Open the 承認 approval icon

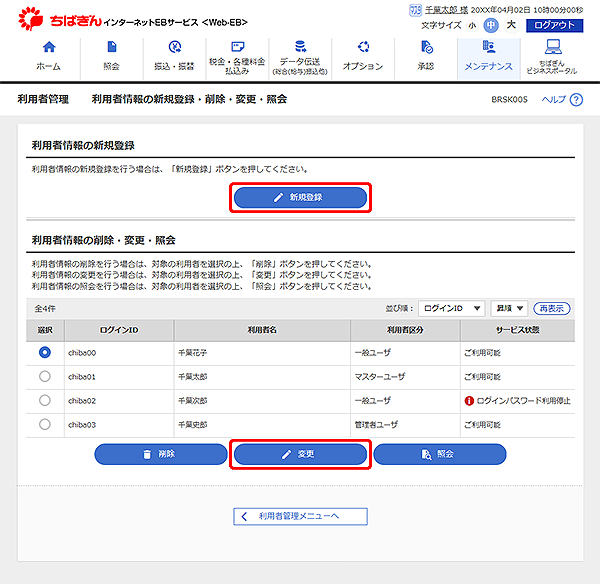[426, 47]
